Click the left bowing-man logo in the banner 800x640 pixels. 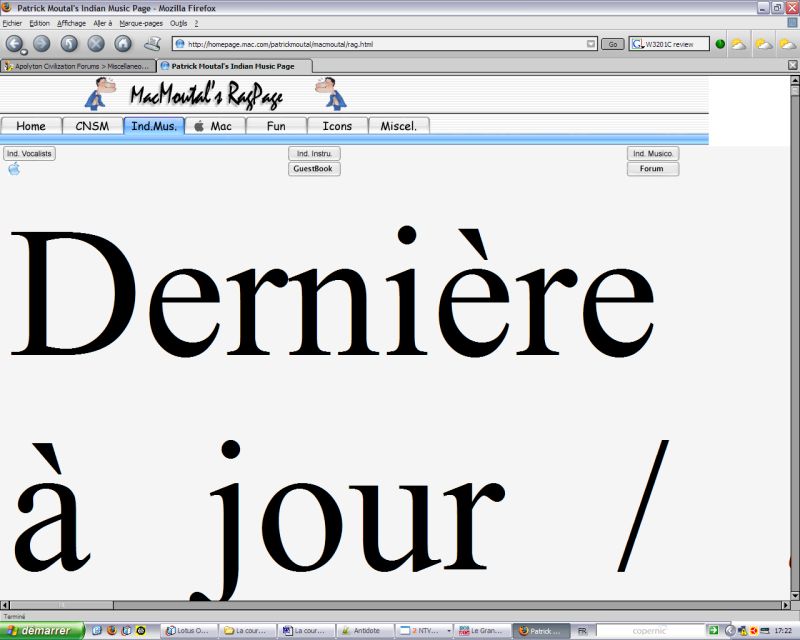[100, 93]
